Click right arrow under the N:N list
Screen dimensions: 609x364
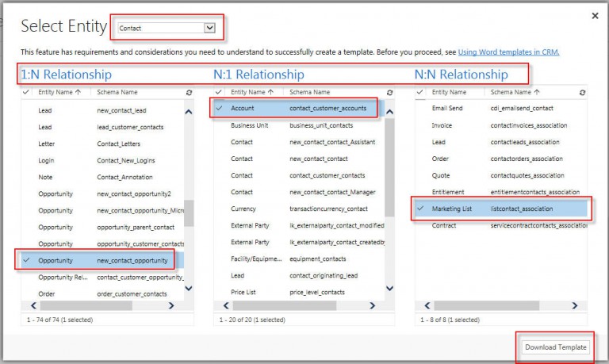(x=574, y=306)
